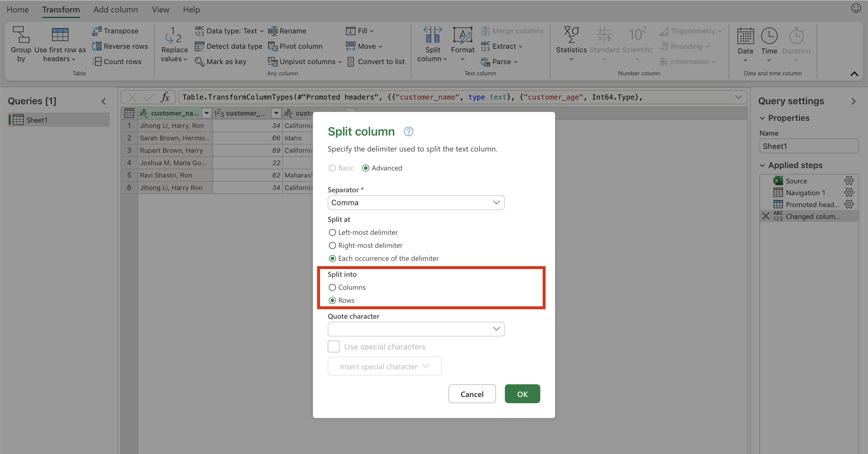Screen dimensions: 868x454
Task: Click the query Name input field
Action: point(809,146)
